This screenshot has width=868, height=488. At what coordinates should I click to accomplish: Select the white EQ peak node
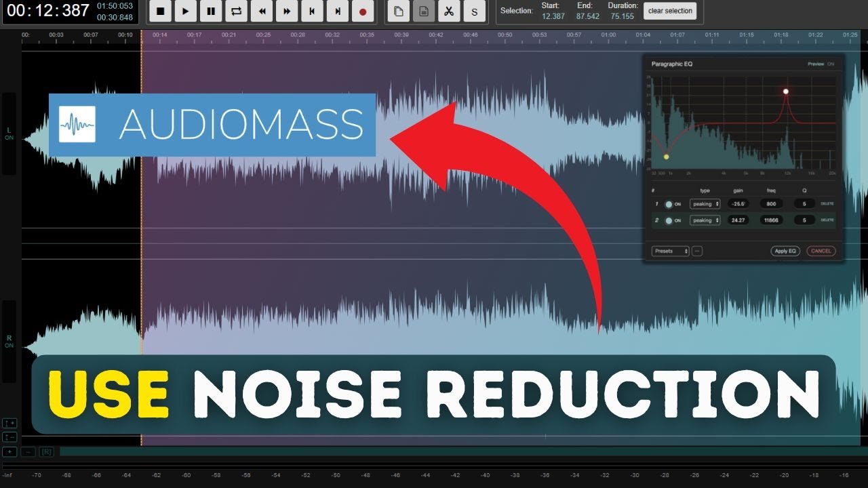click(x=786, y=91)
